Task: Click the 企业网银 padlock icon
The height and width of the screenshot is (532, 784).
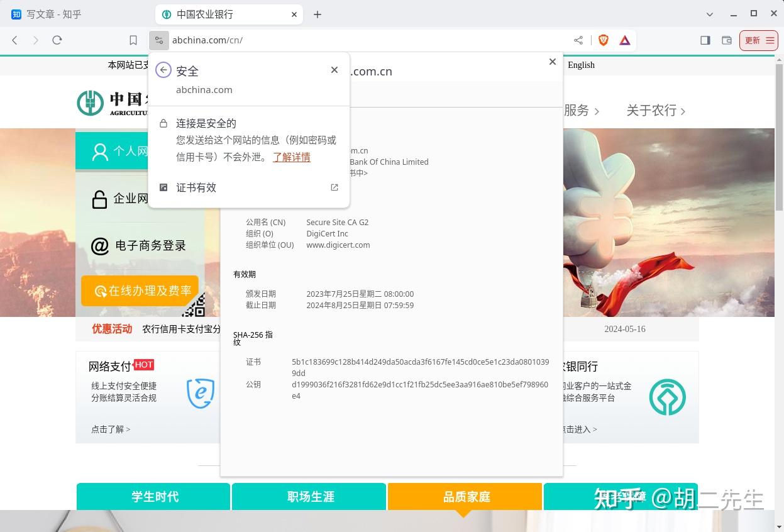Action: pos(99,199)
